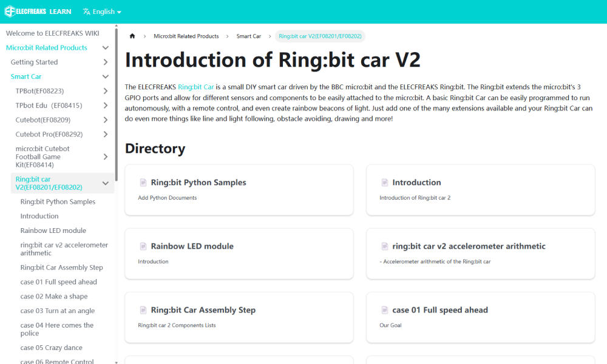607x364 pixels.
Task: Click document icon on Assembly Step card
Action: (143, 310)
